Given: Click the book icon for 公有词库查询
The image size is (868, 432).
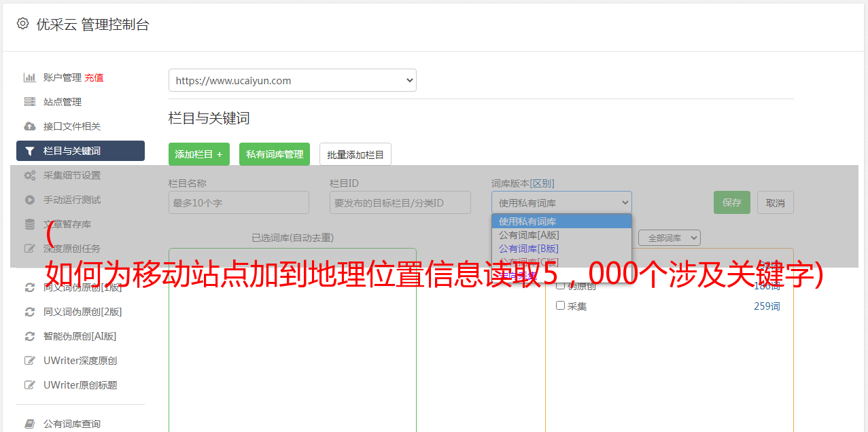Looking at the screenshot, I should pyautogui.click(x=30, y=424).
